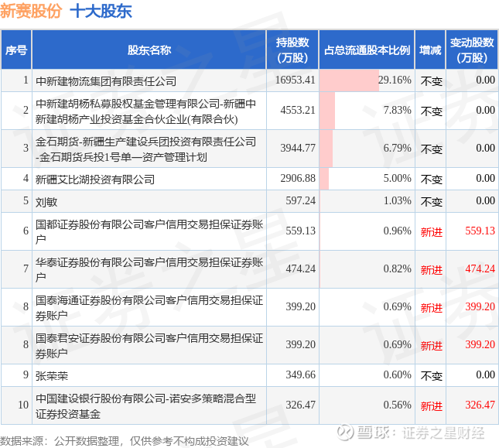Click the 0.60% ratio value
The width and height of the screenshot is (499, 448).
pyautogui.click(x=398, y=374)
